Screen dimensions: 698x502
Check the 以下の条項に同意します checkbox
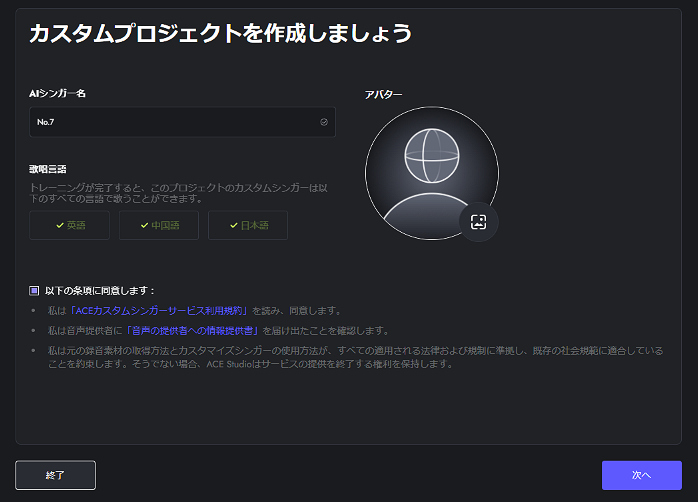tap(34, 290)
